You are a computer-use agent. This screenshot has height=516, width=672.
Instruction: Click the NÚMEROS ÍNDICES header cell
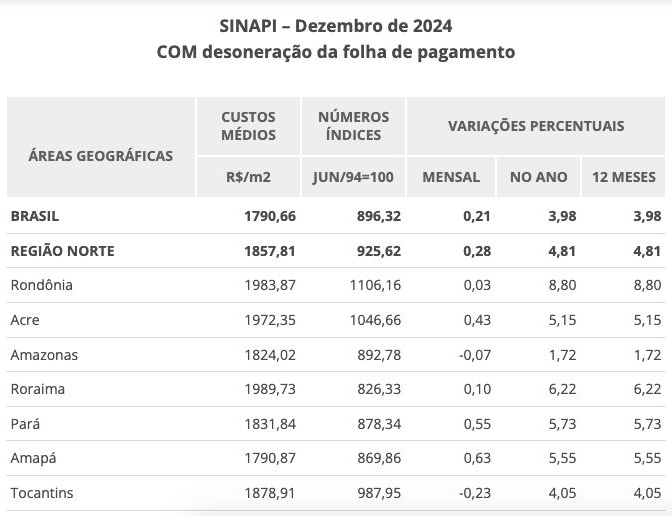tap(354, 126)
